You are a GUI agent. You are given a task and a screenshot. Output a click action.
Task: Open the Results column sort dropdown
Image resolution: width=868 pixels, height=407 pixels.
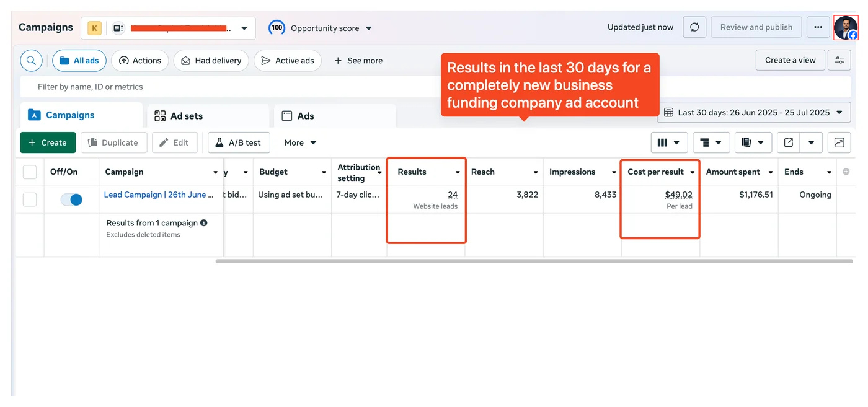pyautogui.click(x=458, y=172)
